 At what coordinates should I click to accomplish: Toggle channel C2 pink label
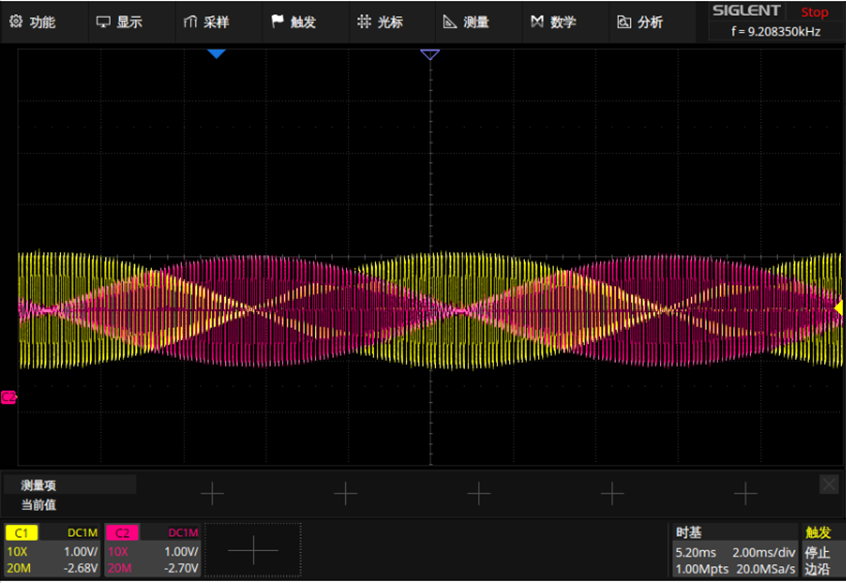click(122, 533)
